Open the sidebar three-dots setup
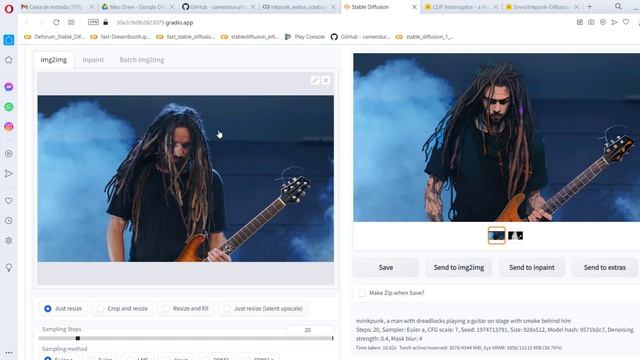640x360 pixels. pos(9,353)
